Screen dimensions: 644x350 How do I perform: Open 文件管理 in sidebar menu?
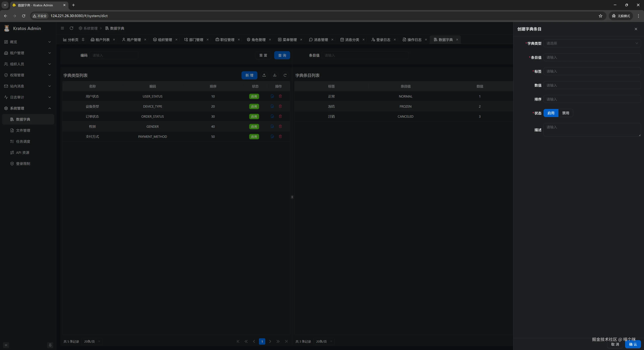click(x=23, y=130)
